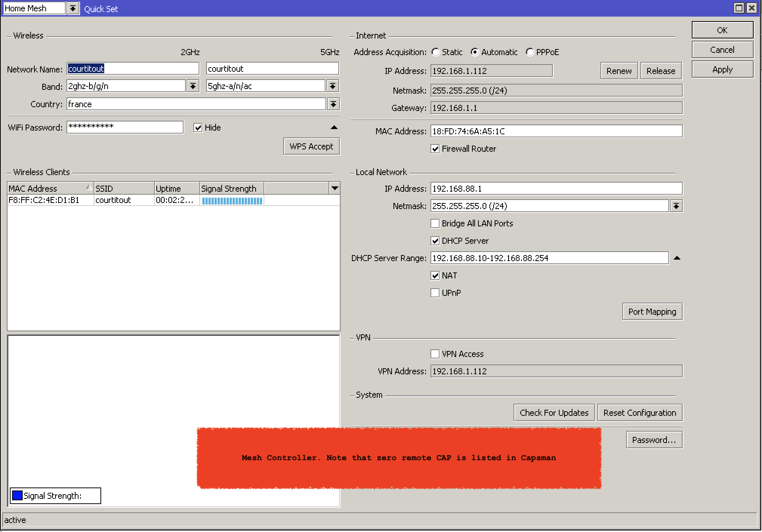Toggle the NAT checkbox
Image resolution: width=762 pixels, height=532 pixels.
click(x=435, y=275)
